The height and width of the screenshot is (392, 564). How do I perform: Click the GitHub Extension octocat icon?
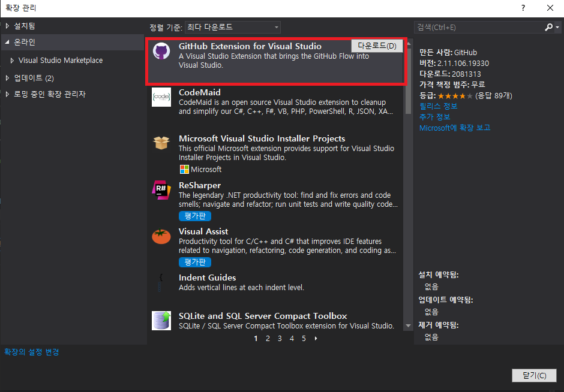coord(161,51)
